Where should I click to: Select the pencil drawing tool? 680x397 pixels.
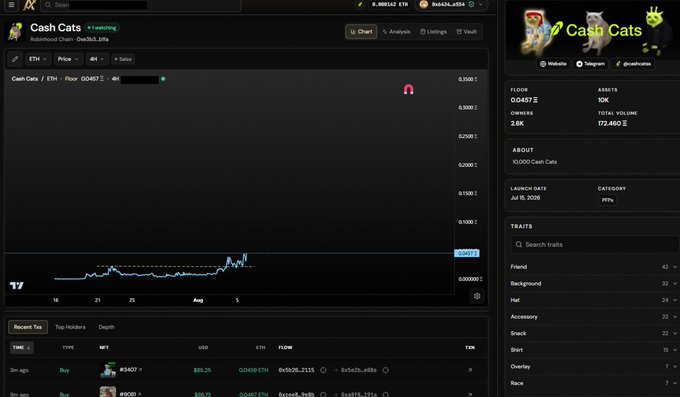click(x=15, y=59)
